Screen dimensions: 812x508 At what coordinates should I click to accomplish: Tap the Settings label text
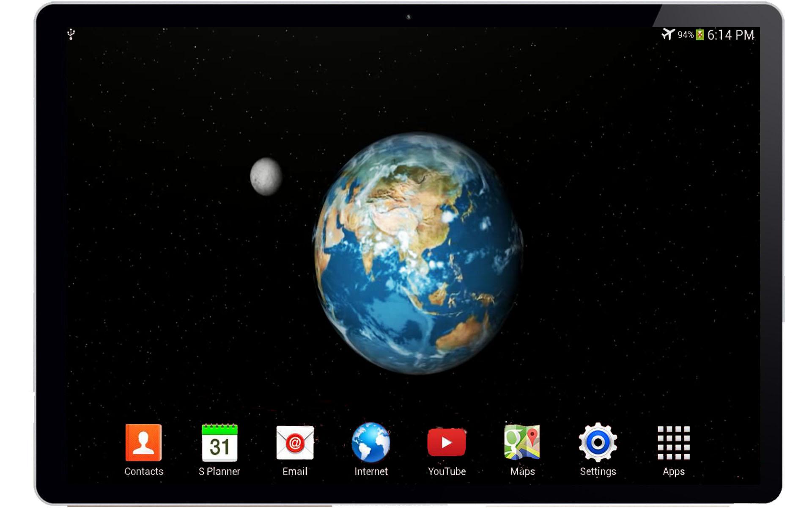pyautogui.click(x=598, y=471)
